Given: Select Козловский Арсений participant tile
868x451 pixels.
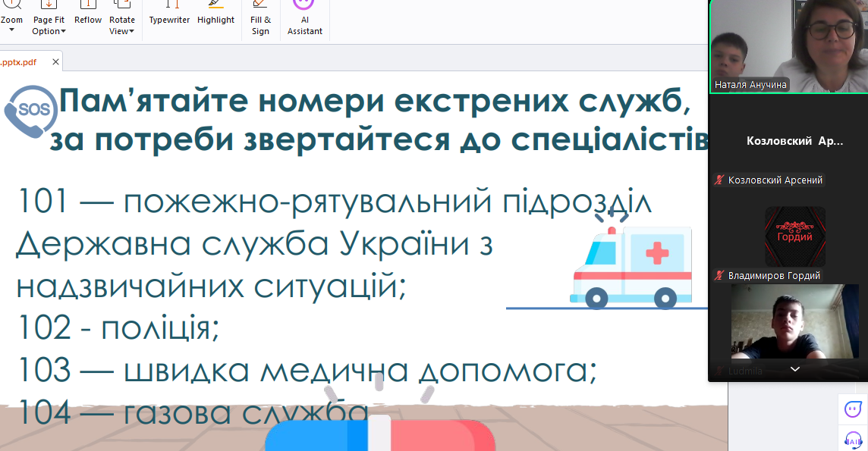Looking at the screenshot, I should tap(788, 141).
